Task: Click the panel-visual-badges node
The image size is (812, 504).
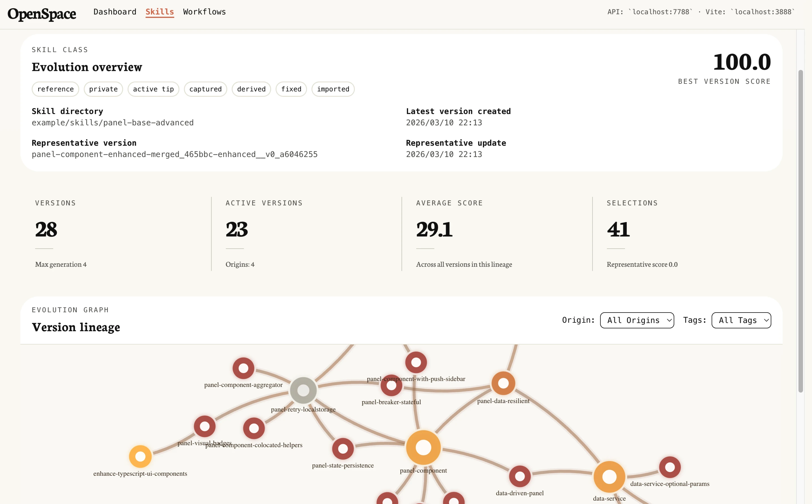Action: 205,426
